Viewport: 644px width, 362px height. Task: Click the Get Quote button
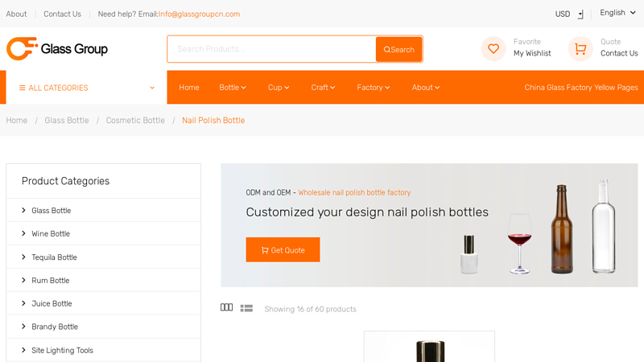click(283, 249)
